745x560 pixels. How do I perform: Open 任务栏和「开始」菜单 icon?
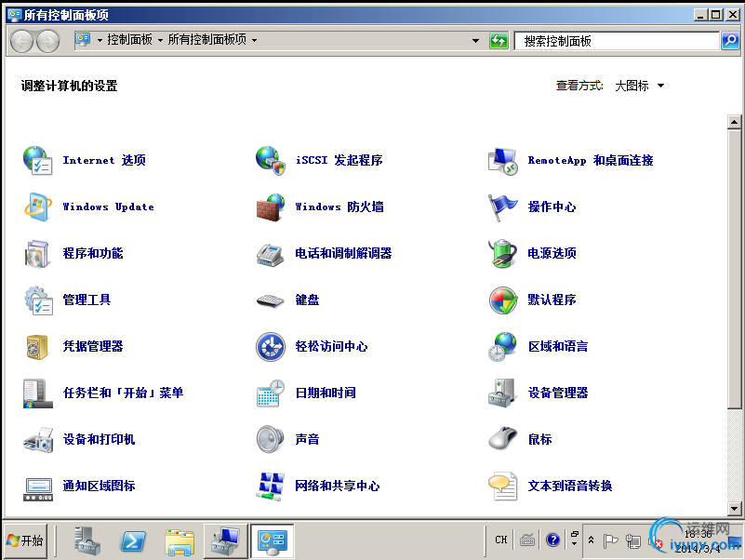click(37, 393)
